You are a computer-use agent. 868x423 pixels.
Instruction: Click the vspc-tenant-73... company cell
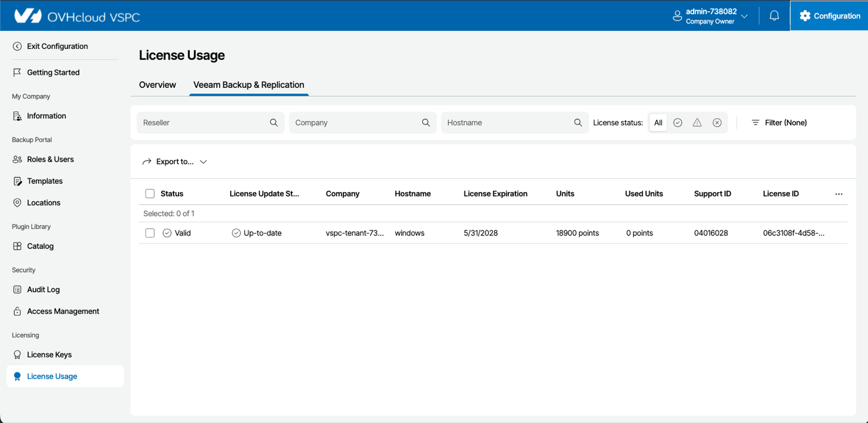click(x=355, y=233)
